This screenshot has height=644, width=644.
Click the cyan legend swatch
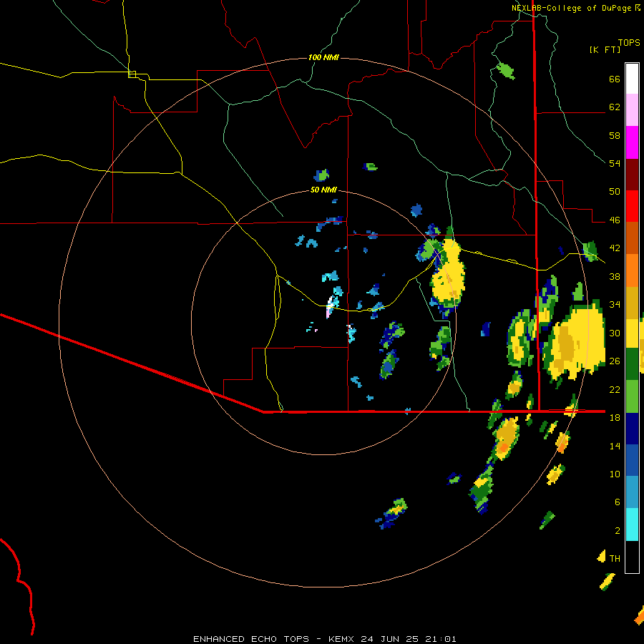pos(632,525)
